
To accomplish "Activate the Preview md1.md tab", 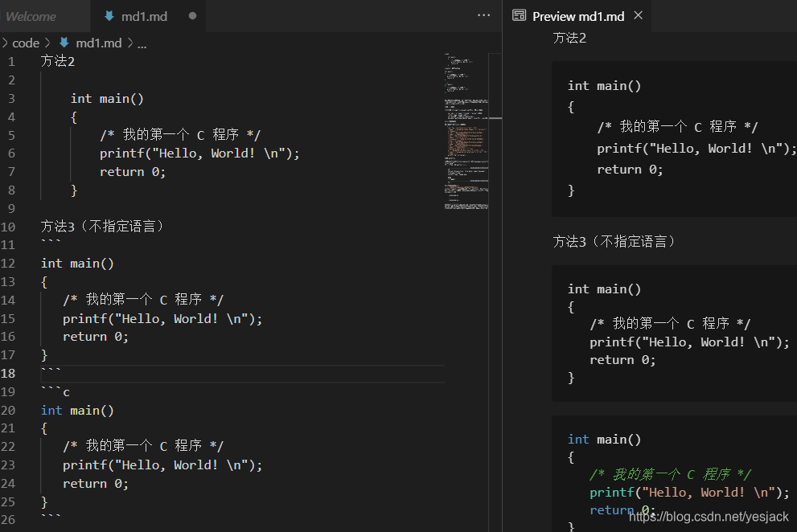I will coord(578,16).
